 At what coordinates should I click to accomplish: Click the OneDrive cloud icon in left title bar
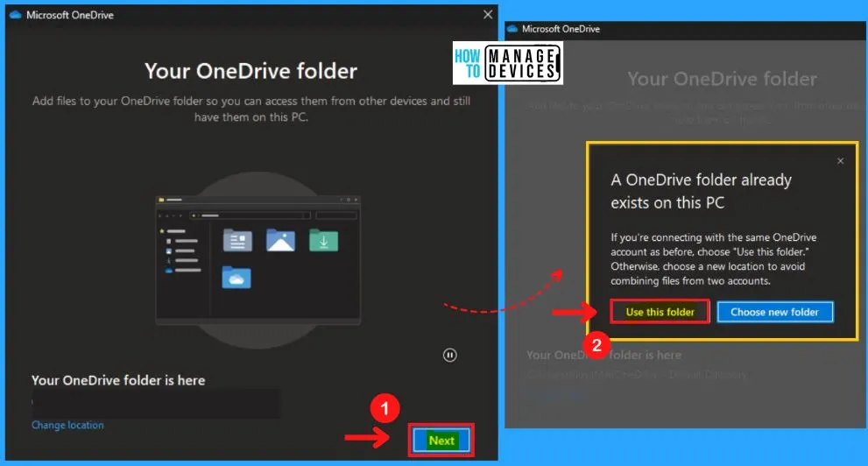(x=16, y=15)
